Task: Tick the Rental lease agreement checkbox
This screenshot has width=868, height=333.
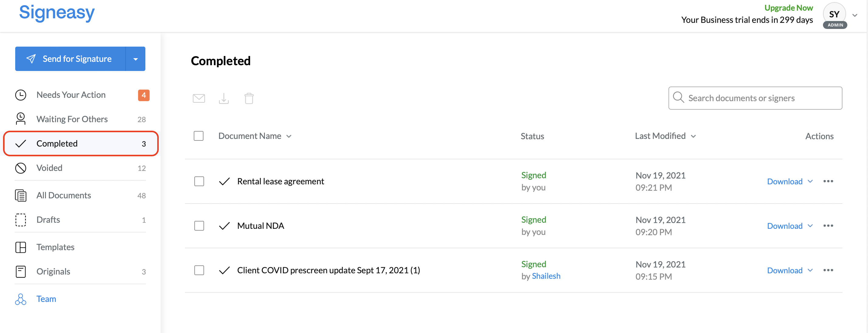Action: tap(199, 181)
